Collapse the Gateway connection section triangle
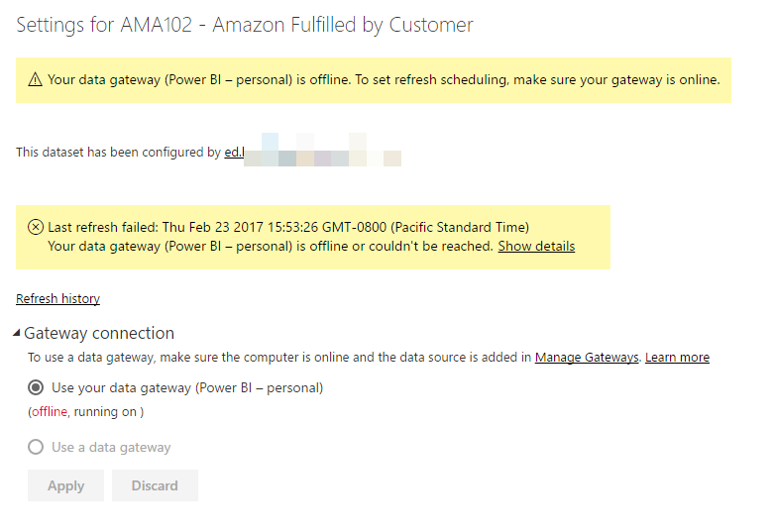This screenshot has width=775, height=532. point(17,333)
